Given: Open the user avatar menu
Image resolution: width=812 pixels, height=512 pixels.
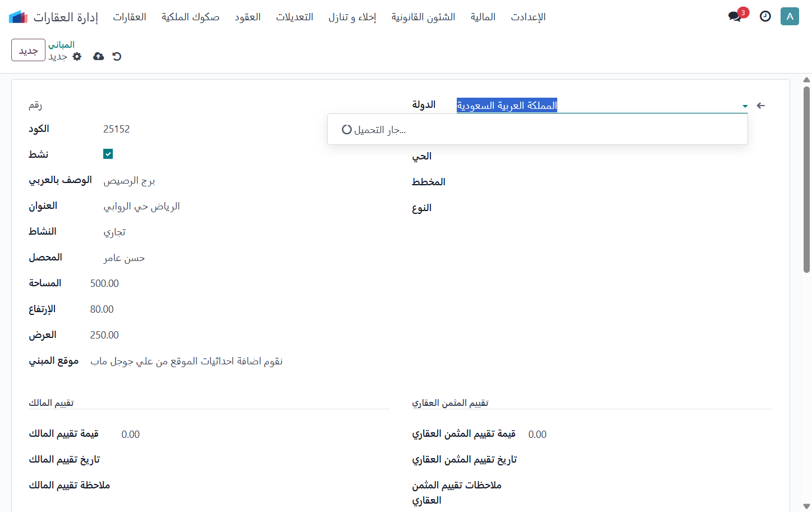Looking at the screenshot, I should pyautogui.click(x=790, y=16).
